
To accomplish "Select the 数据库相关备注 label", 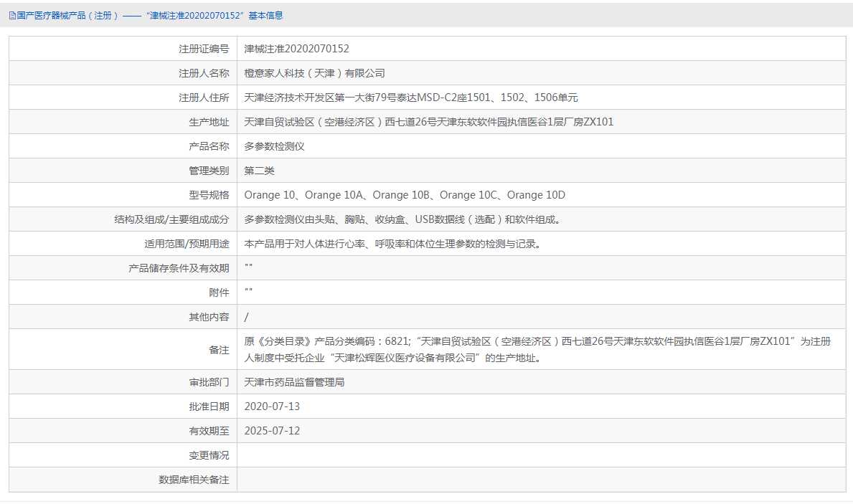I will pos(194,480).
